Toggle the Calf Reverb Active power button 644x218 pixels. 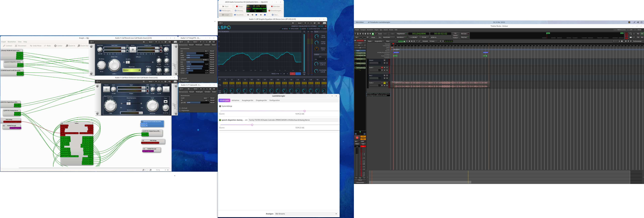133,49
